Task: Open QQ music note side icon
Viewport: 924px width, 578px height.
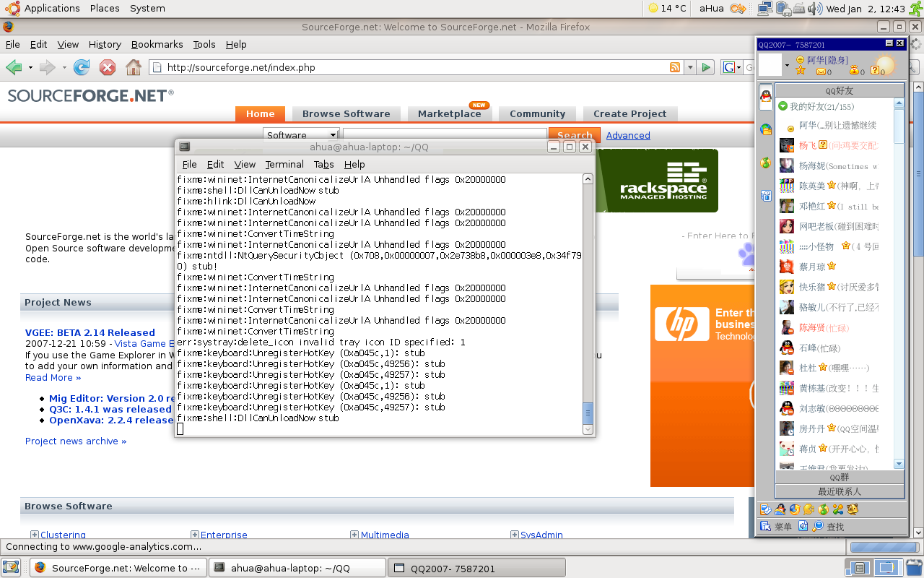Action: [766, 163]
